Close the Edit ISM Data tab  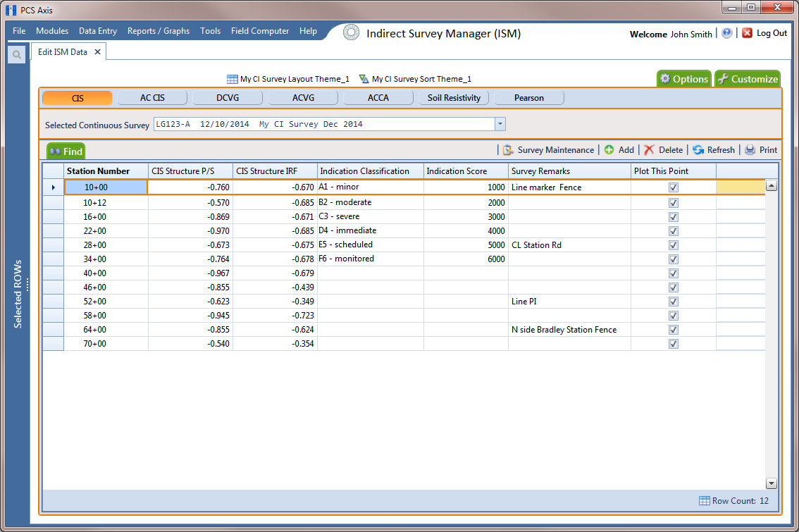97,52
